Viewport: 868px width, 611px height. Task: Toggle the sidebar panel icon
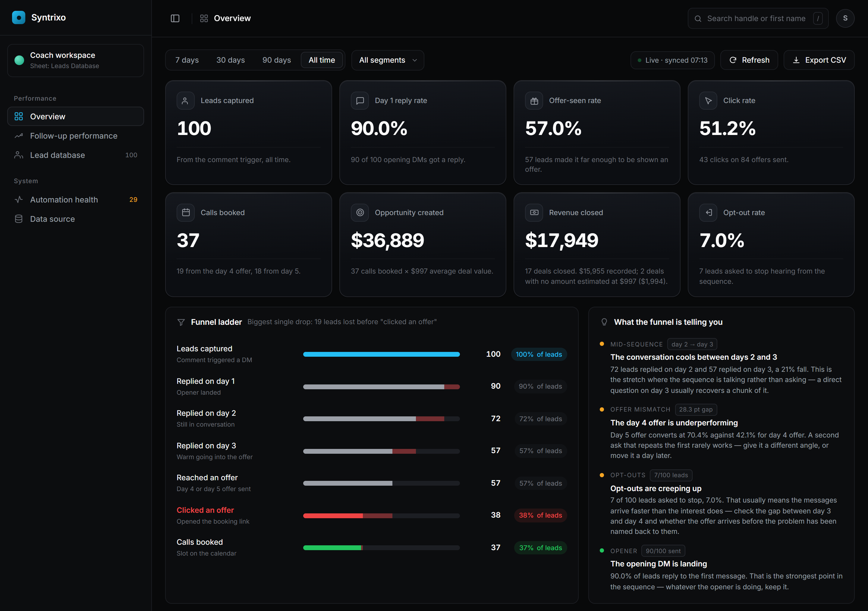tap(175, 18)
